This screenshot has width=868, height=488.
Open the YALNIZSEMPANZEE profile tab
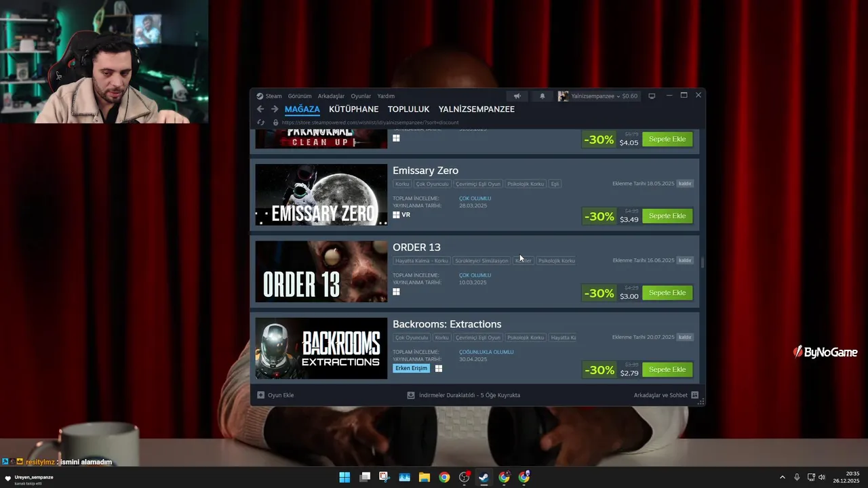click(x=477, y=109)
